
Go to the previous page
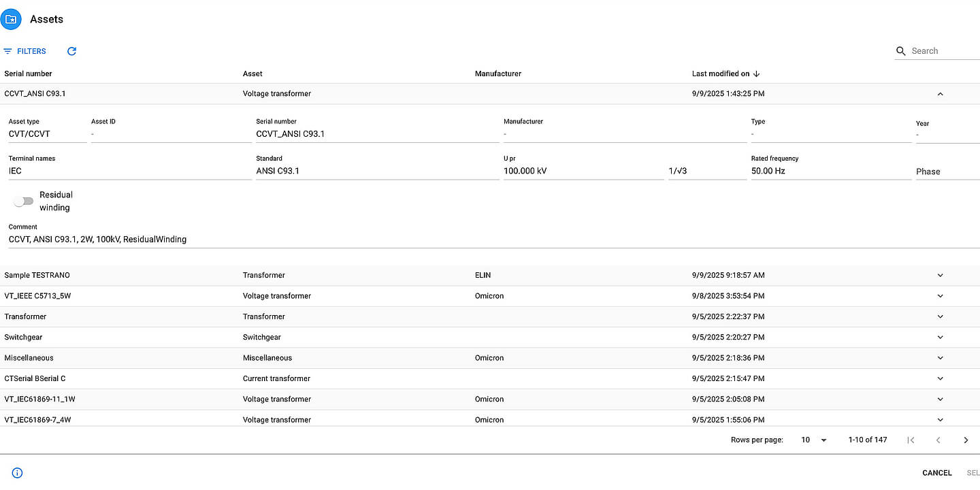click(x=938, y=440)
